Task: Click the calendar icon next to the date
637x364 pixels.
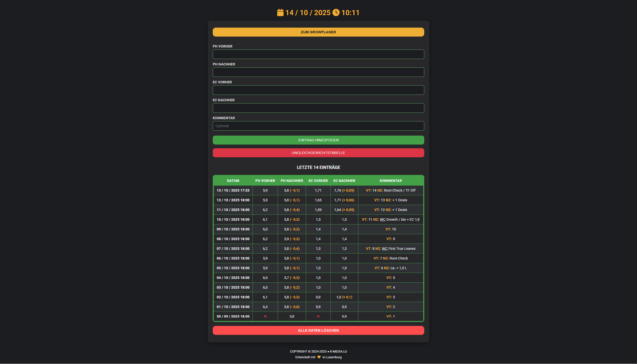Action: click(280, 13)
